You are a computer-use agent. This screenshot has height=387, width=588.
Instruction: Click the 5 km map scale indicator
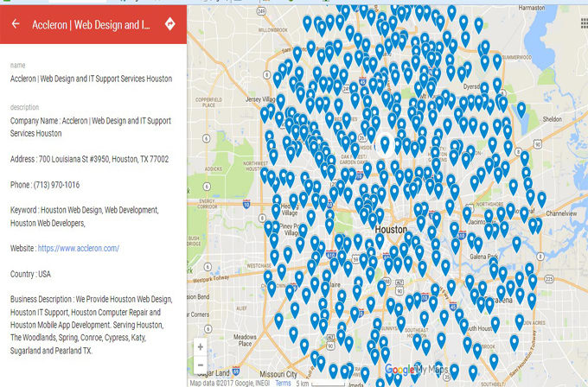pyautogui.click(x=320, y=384)
